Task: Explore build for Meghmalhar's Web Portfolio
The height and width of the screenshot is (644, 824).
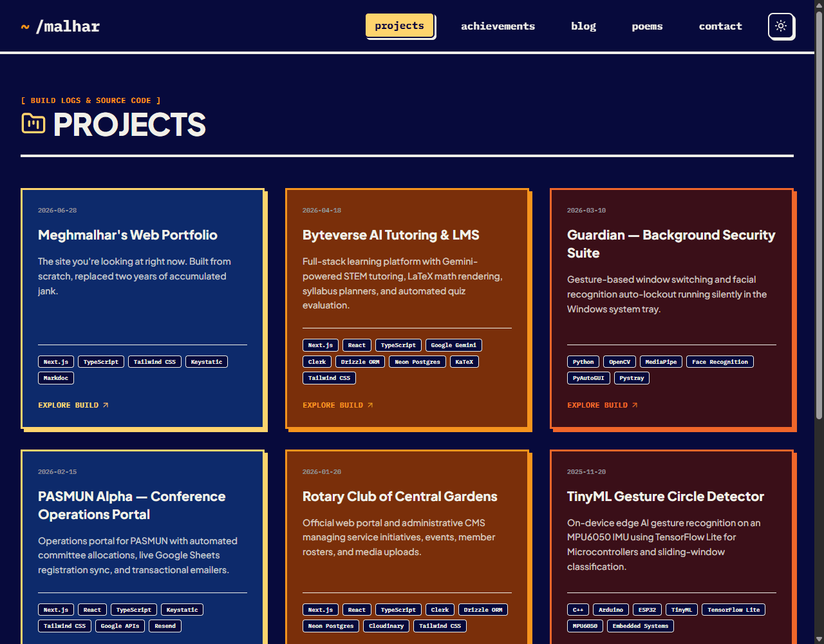Action: click(x=73, y=405)
